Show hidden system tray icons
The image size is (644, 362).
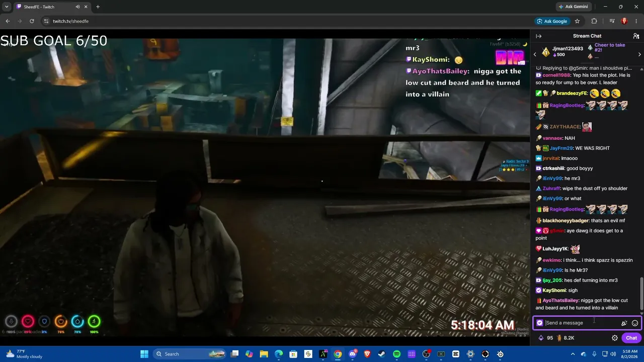click(573, 354)
